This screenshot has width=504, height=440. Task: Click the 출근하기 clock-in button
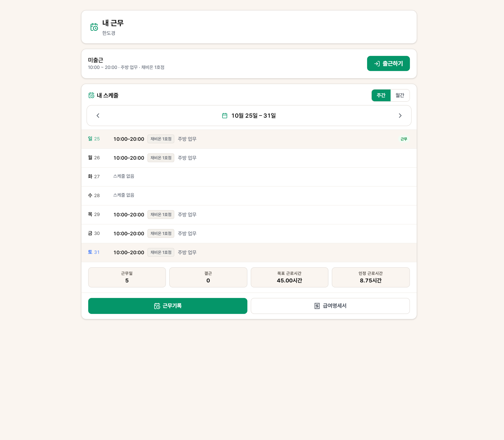coord(388,63)
